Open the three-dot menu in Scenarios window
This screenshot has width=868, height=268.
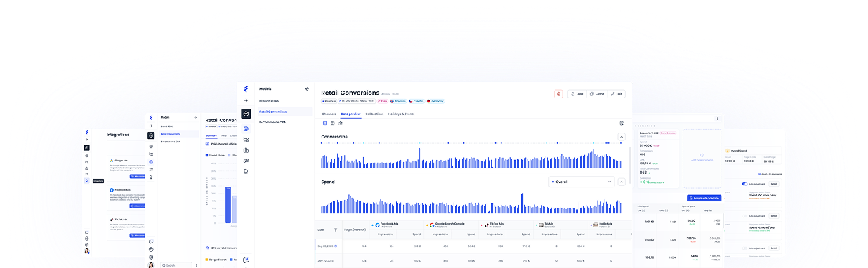[x=718, y=119]
